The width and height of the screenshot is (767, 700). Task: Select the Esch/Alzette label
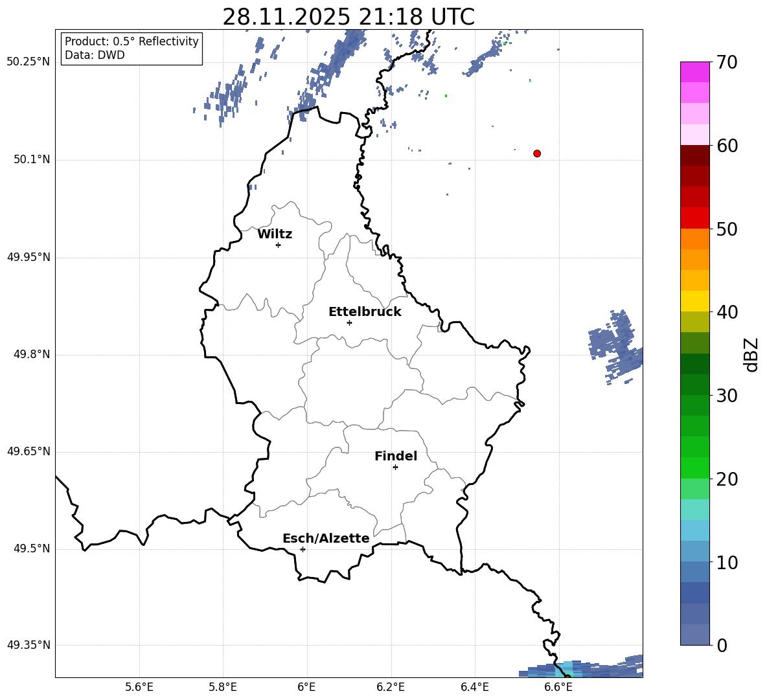326,538
